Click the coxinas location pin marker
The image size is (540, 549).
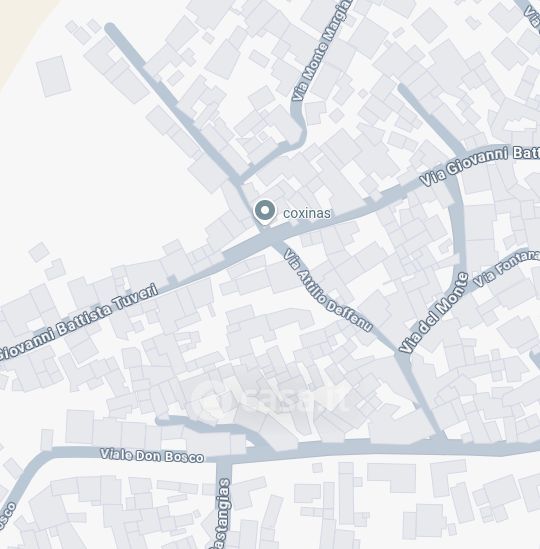click(x=265, y=212)
